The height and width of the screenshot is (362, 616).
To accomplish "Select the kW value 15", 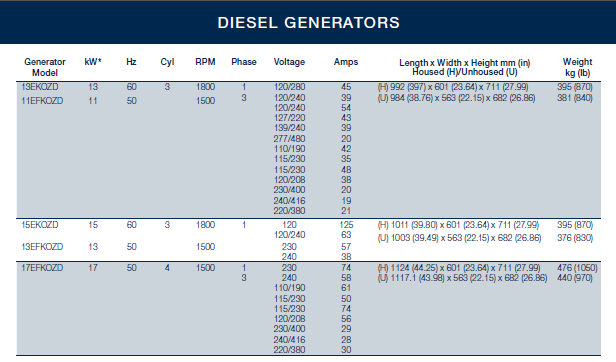I will 93,225.
